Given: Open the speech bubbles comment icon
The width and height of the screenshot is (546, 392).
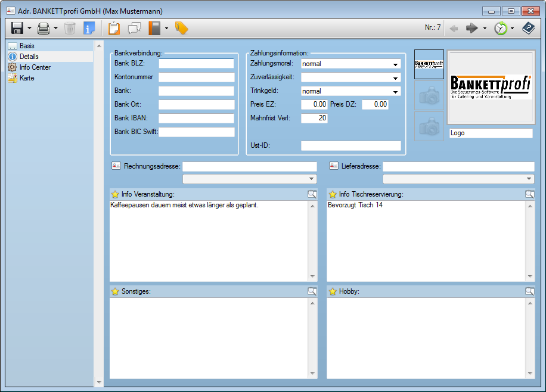Looking at the screenshot, I should coord(134,28).
